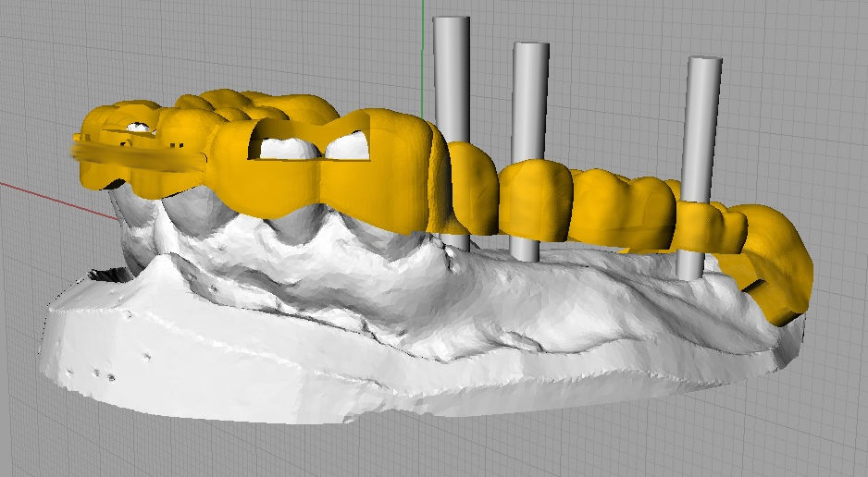Click small holes on model base side
The width and height of the screenshot is (868, 477).
(102, 373)
